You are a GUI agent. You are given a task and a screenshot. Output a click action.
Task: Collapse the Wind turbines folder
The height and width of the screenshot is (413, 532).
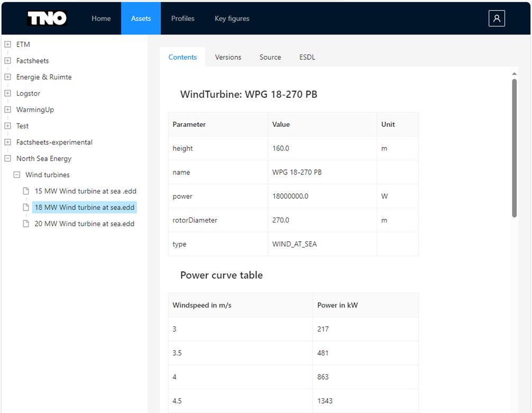(17, 175)
